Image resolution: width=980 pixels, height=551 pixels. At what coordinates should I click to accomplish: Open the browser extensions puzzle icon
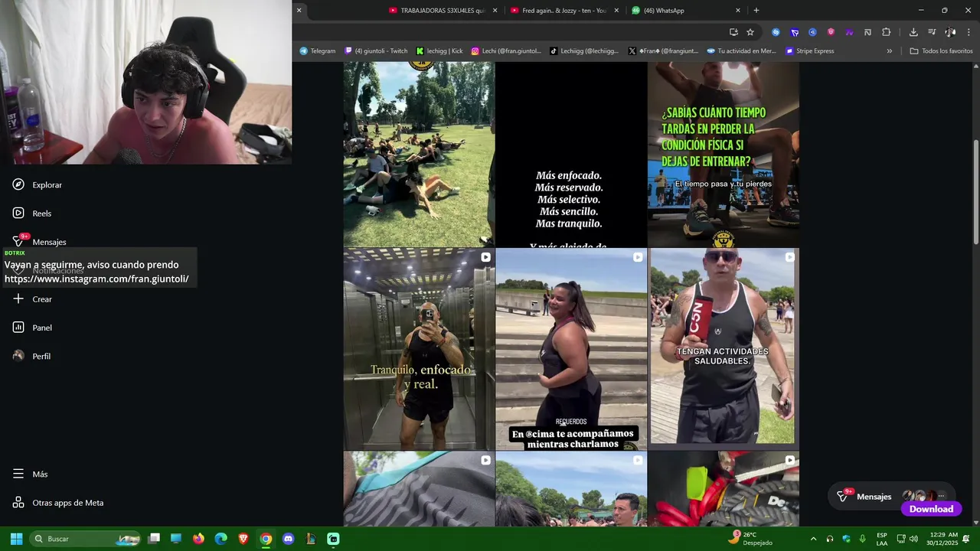pos(886,32)
